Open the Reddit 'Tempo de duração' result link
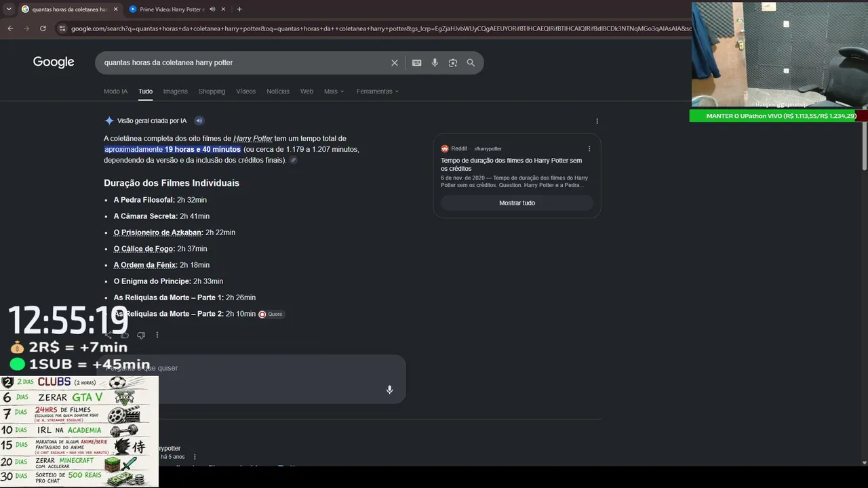Viewport: 868px width, 488px height. (x=511, y=165)
